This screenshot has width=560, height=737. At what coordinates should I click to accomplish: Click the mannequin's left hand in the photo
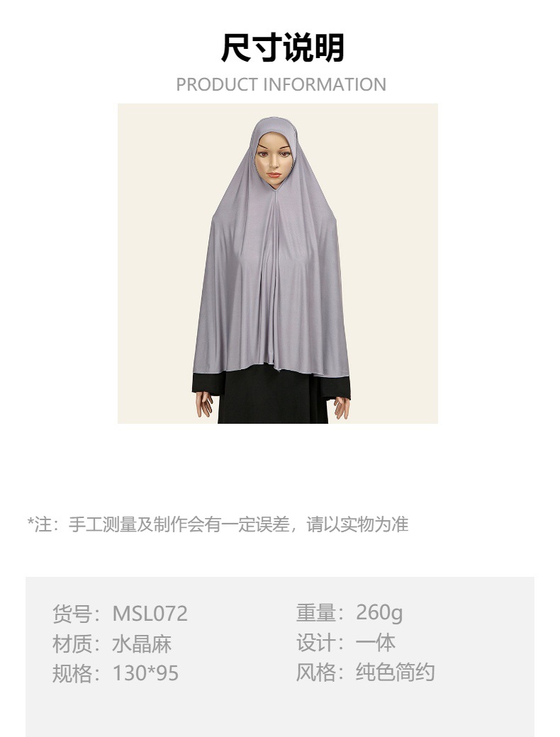click(x=342, y=407)
